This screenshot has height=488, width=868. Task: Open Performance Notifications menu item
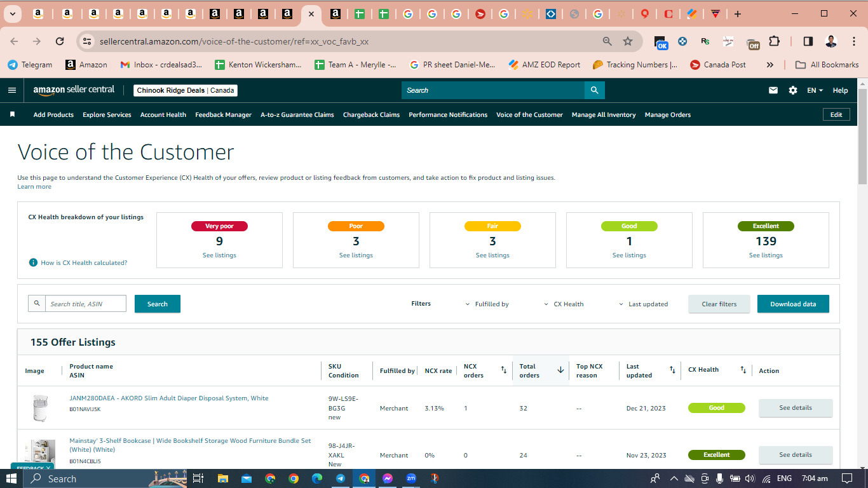(448, 115)
